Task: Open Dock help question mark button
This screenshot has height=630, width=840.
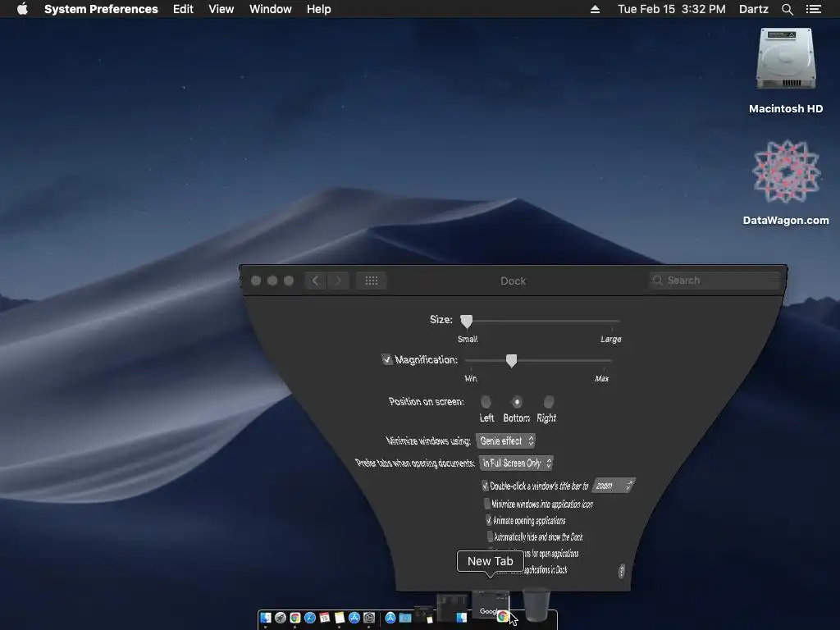Action: (x=622, y=571)
